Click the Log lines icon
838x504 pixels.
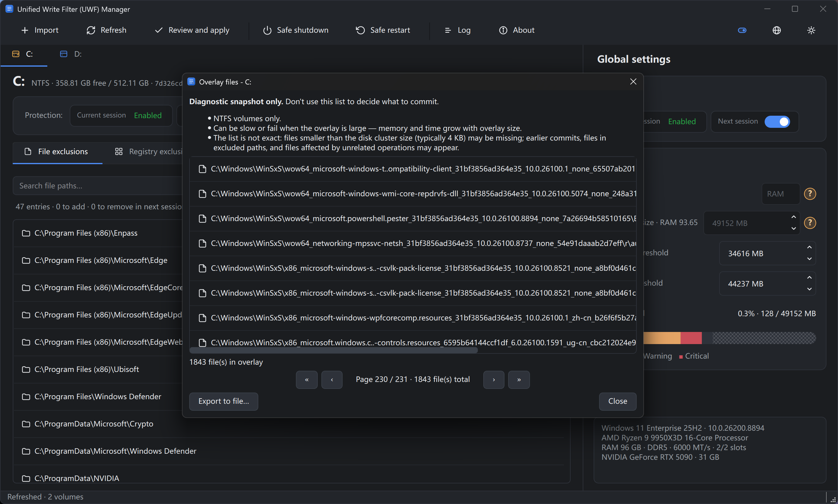coord(448,30)
